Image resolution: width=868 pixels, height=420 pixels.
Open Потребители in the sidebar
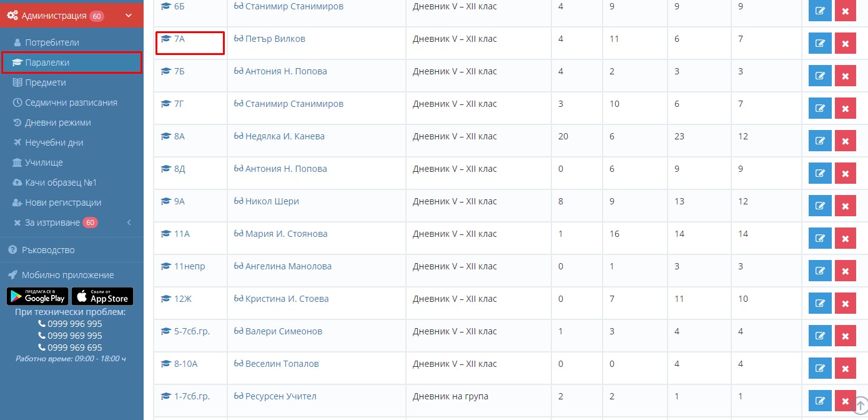click(x=52, y=42)
